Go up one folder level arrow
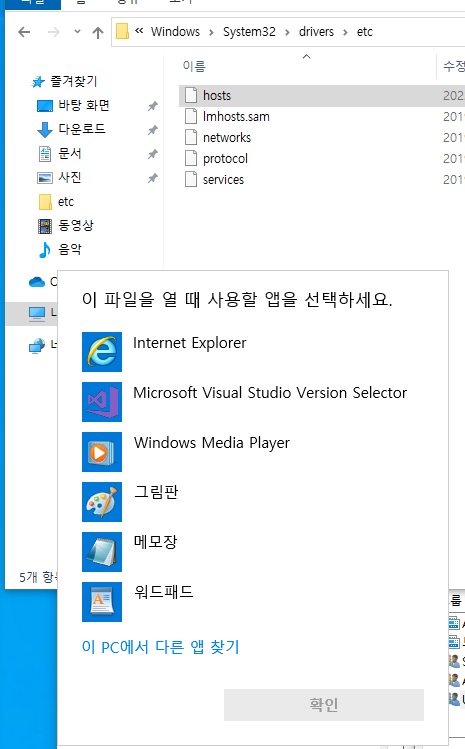465x749 pixels. click(x=98, y=32)
